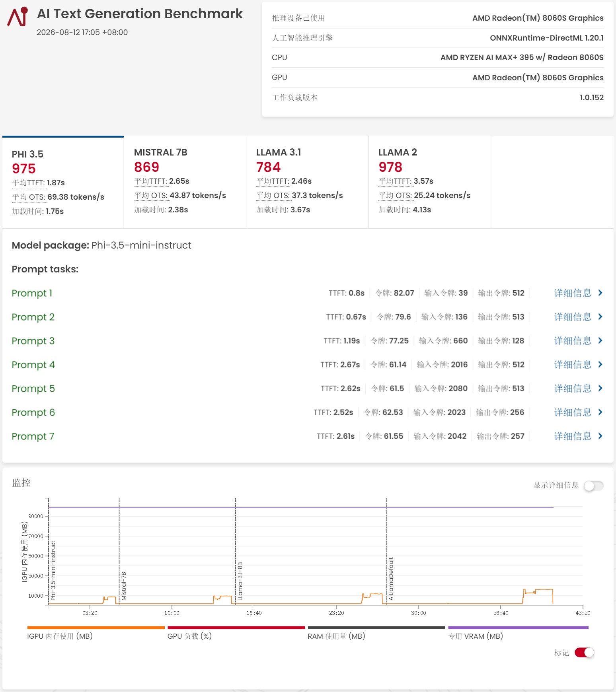The image size is (616, 692).
Task: Open the Prompt 6 task
Action: pos(33,412)
